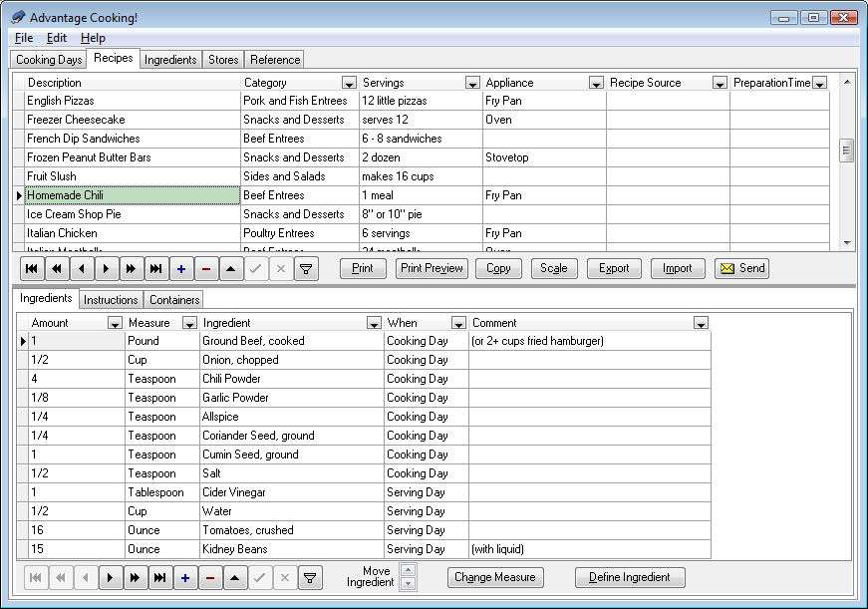Screen dimensions: 868x609
Task: Open the Measure column dropdown arrow
Action: pos(189,323)
